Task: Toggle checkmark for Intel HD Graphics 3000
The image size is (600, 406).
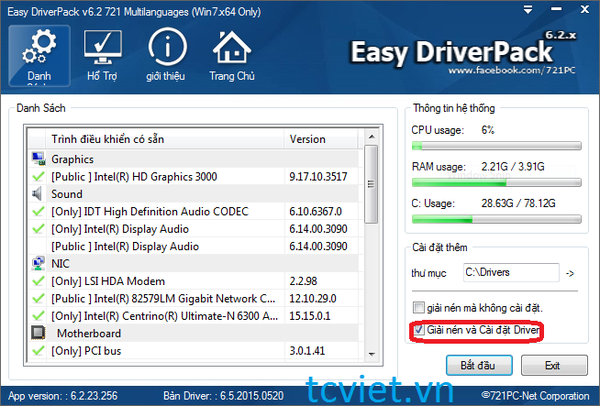Action: coord(38,176)
